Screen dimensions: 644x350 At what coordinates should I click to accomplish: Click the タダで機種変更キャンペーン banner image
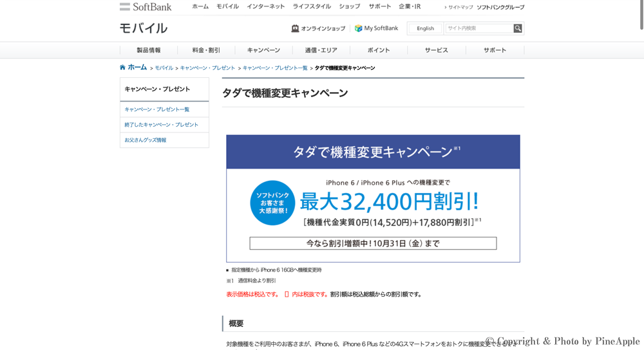373,198
